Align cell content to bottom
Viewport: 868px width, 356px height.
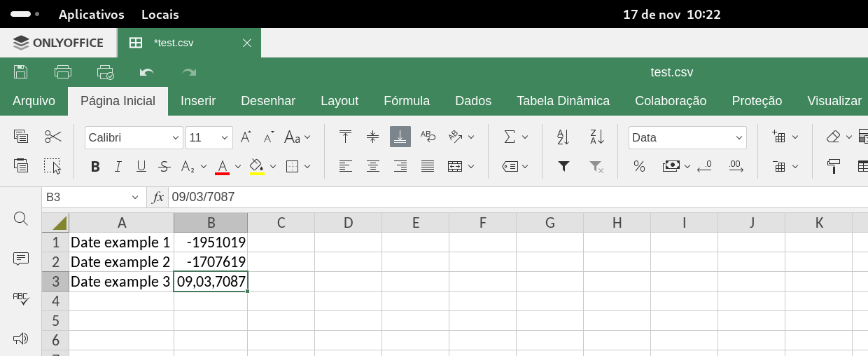coord(400,137)
